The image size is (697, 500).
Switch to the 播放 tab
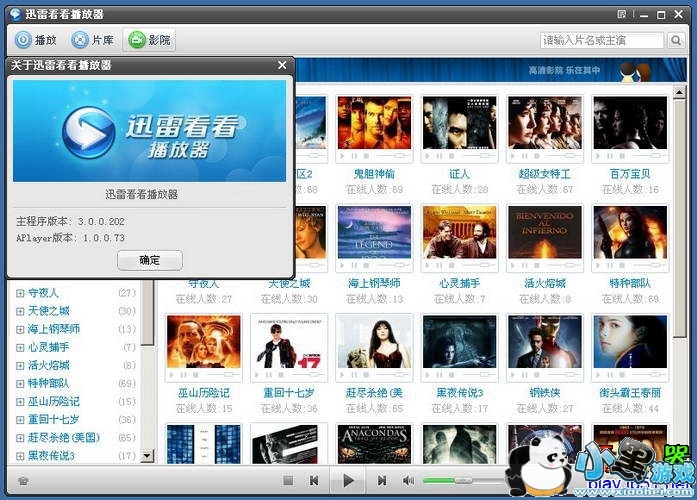(x=36, y=40)
